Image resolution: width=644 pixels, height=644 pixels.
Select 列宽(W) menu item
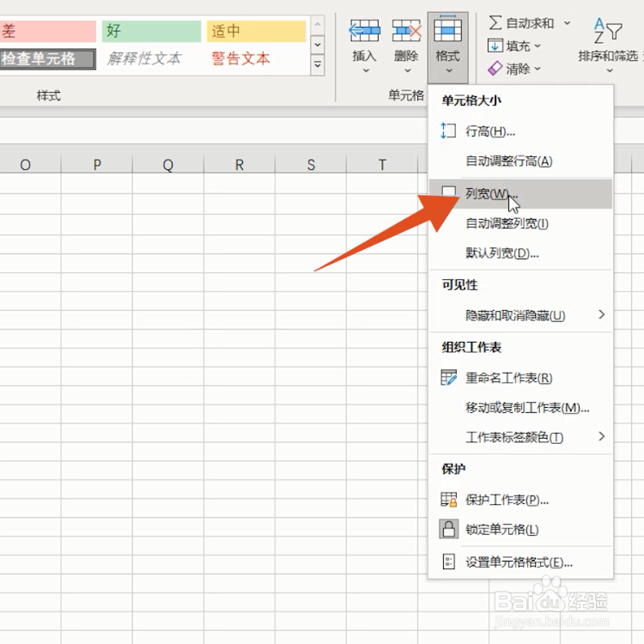(x=520, y=193)
